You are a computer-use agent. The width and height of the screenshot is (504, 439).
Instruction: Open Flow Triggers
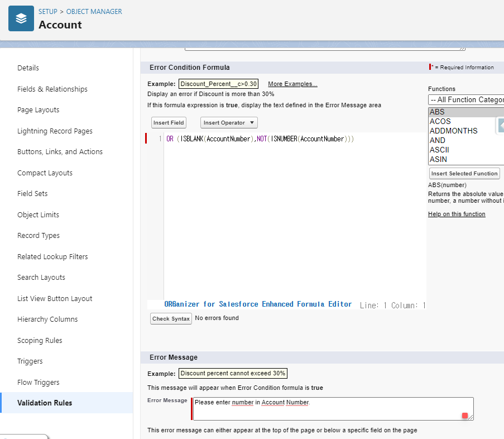39,383
